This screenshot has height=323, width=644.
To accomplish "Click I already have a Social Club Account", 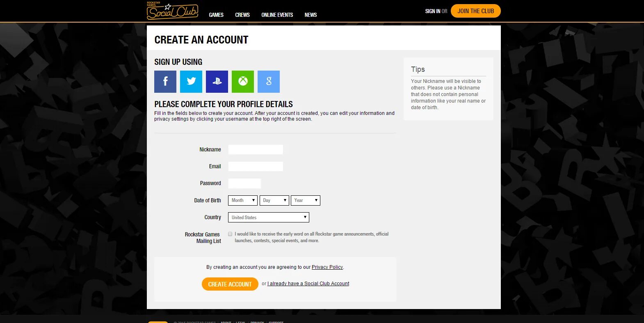I will click(308, 284).
